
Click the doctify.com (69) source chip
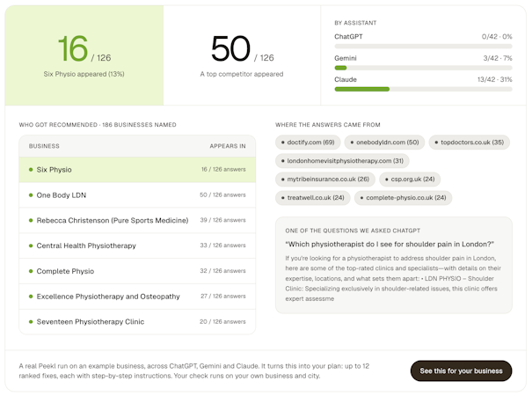308,143
